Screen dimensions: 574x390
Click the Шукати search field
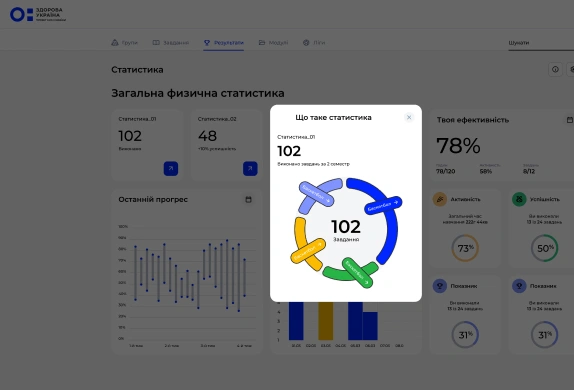541,43
